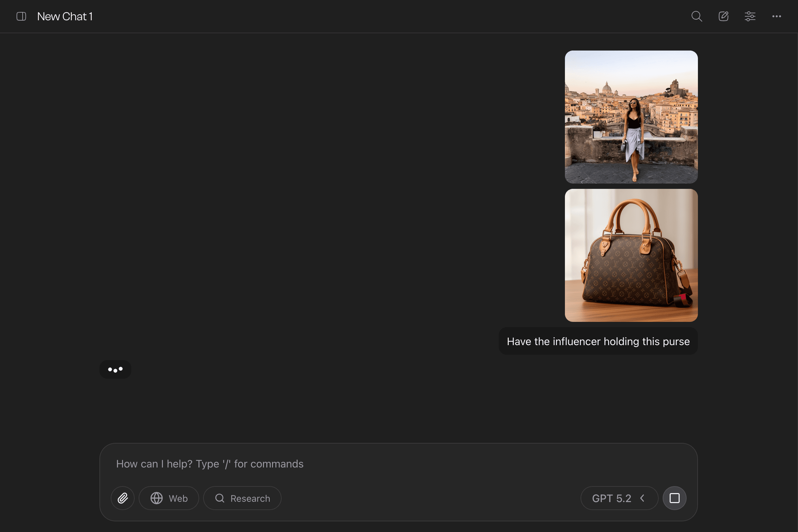Click the magnifier icon on the Research button
The image size is (798, 532).
point(219,498)
